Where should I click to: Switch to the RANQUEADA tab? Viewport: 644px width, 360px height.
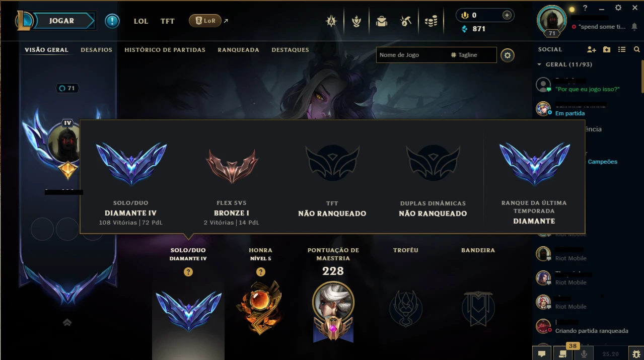click(x=238, y=50)
